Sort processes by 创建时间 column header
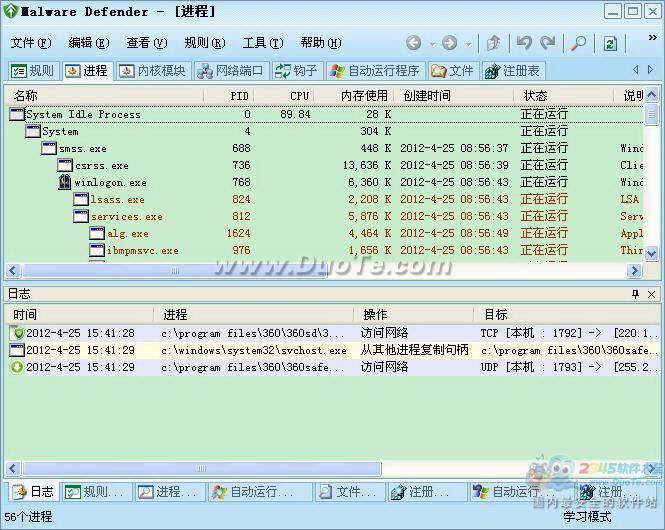The height and width of the screenshot is (530, 665). 454,96
